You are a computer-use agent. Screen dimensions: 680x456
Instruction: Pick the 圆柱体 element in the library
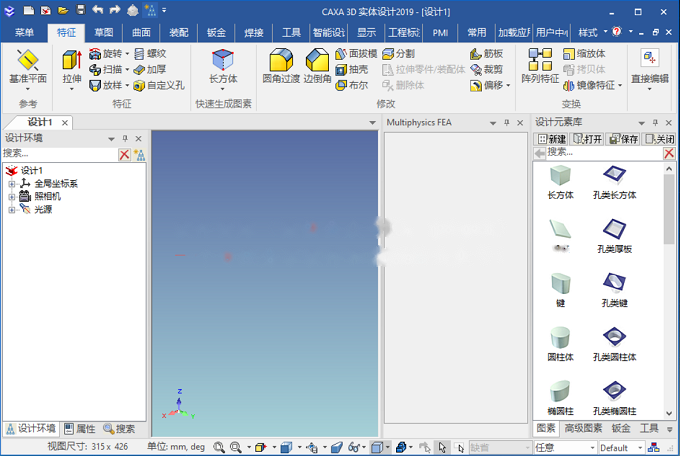(x=560, y=344)
